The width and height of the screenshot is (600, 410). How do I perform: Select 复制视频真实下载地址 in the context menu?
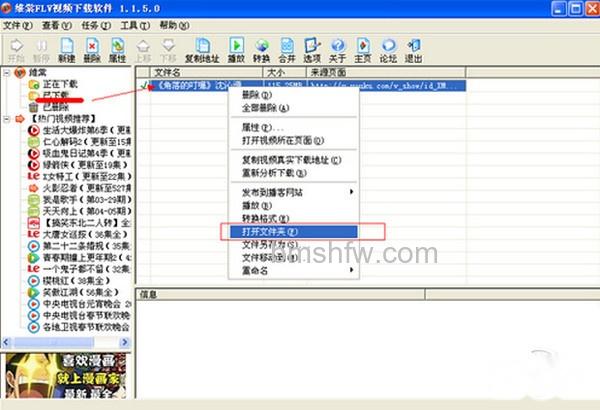293,160
